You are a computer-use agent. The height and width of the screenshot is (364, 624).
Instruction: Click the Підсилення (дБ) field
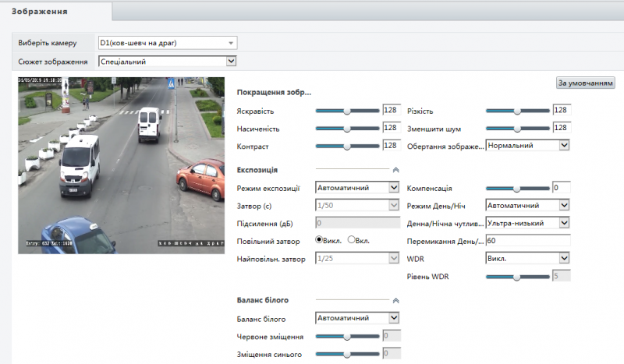[x=357, y=223]
